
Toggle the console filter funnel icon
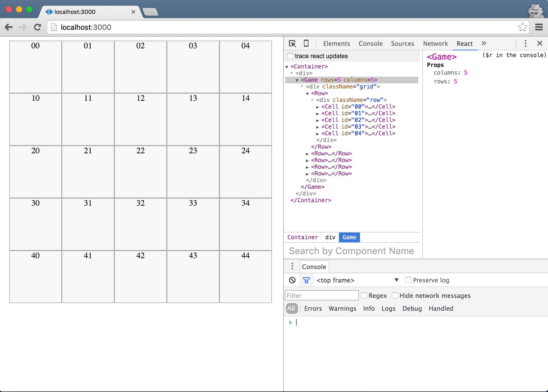[x=306, y=280]
